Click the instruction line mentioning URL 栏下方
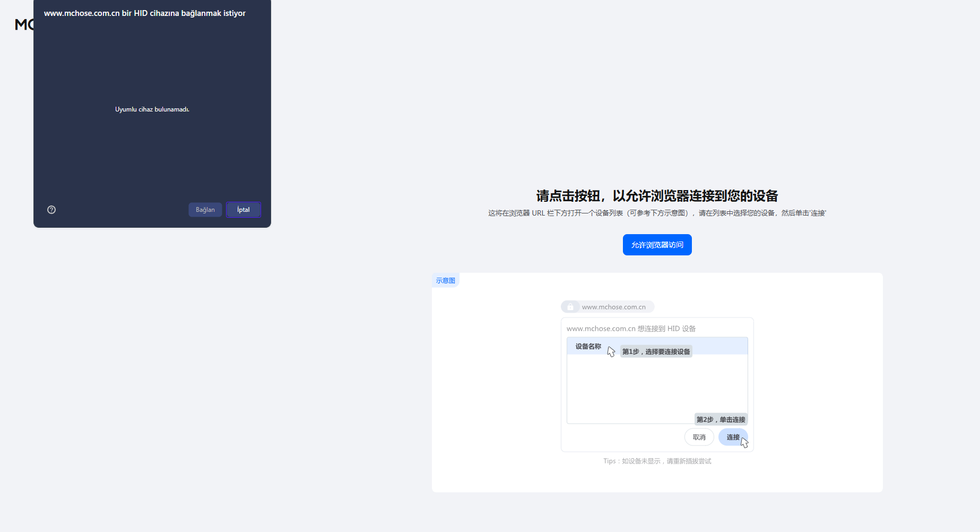The image size is (980, 532). click(657, 213)
